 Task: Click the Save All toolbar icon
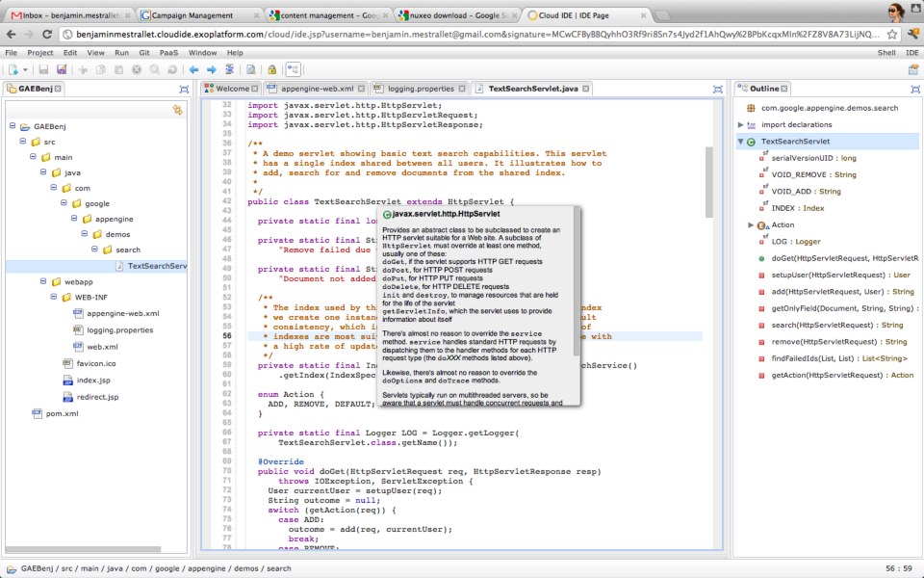(x=64, y=70)
